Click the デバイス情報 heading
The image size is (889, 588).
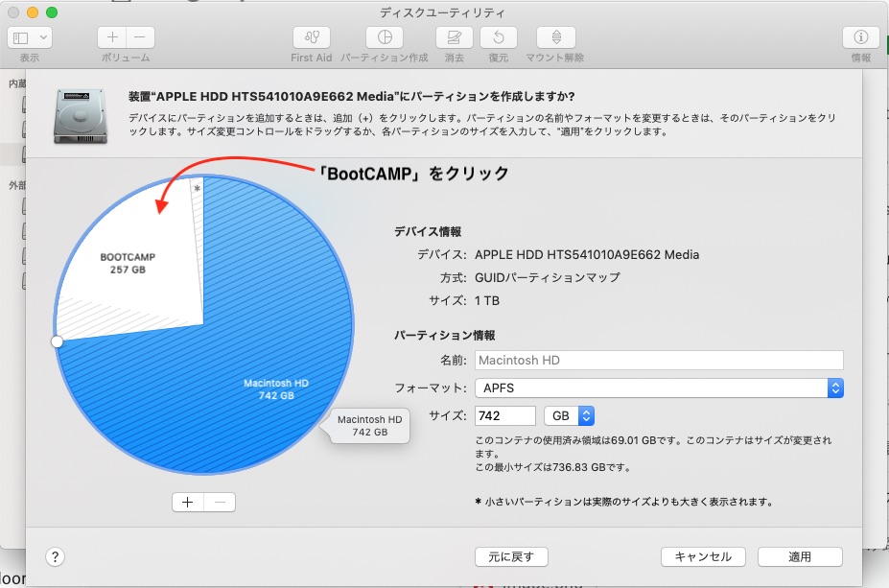428,231
